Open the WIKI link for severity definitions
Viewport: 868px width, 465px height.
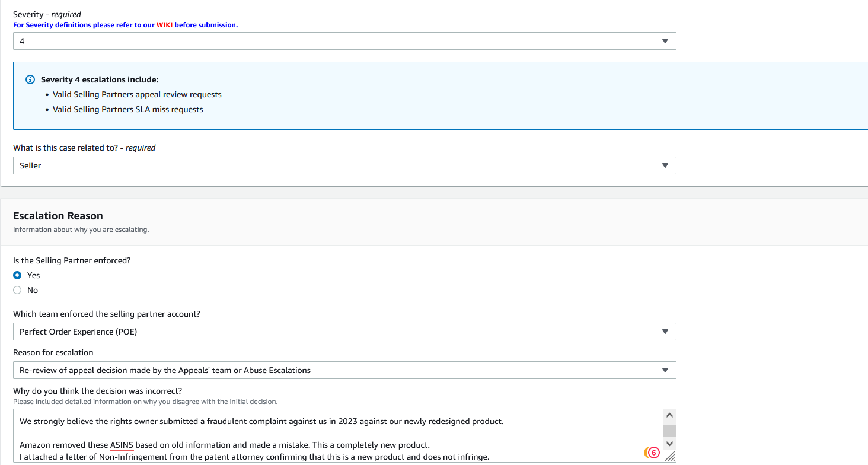point(164,25)
